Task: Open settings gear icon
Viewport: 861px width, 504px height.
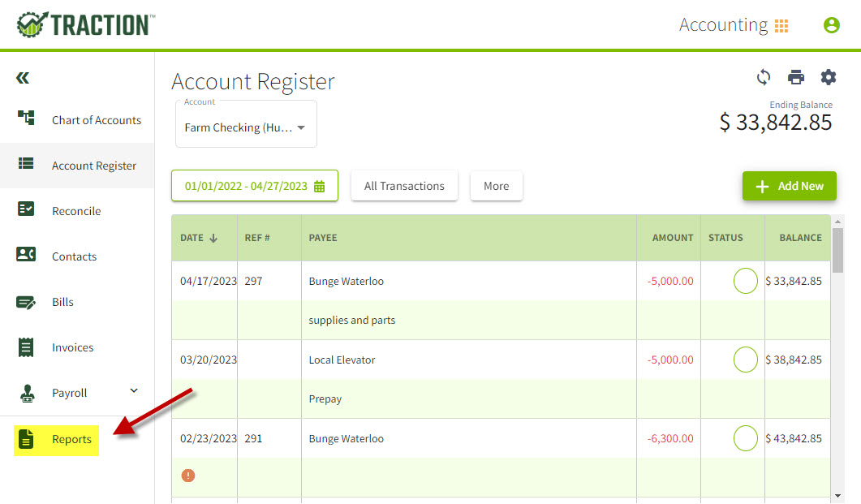Action: coord(828,77)
